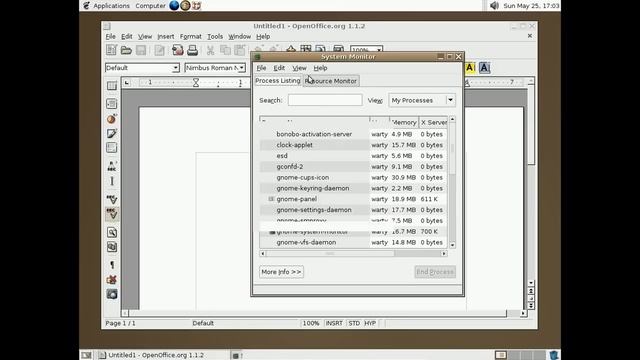
Task: Open the OpenOffice Format menu
Action: point(191,36)
